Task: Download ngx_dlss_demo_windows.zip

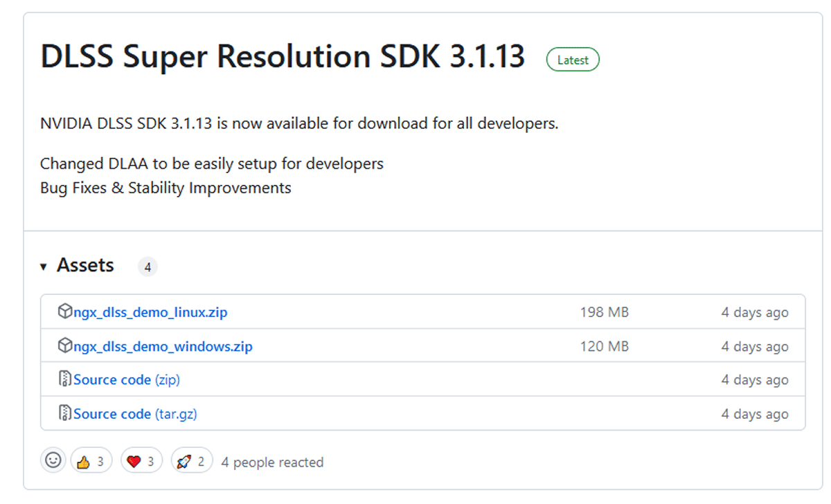Action: [163, 346]
